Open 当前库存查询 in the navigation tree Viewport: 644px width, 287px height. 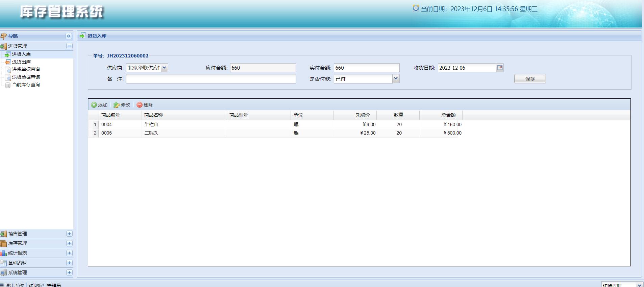click(x=26, y=85)
